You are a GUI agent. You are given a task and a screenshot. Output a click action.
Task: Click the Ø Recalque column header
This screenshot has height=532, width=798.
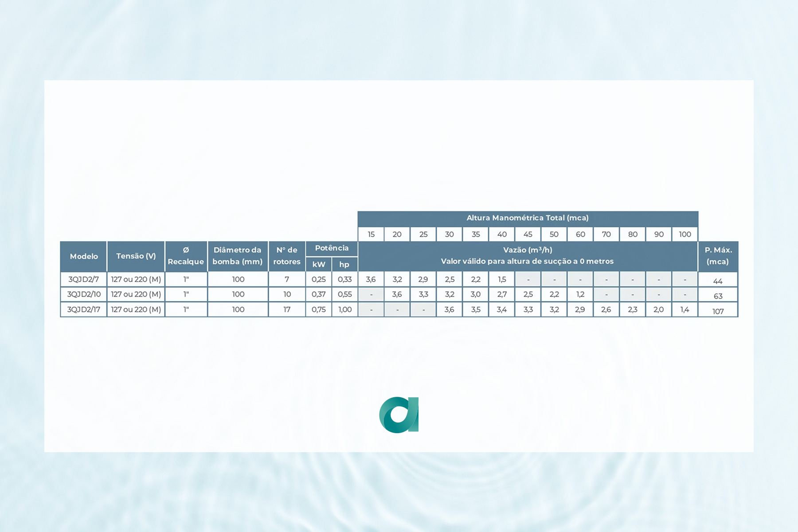coord(186,256)
